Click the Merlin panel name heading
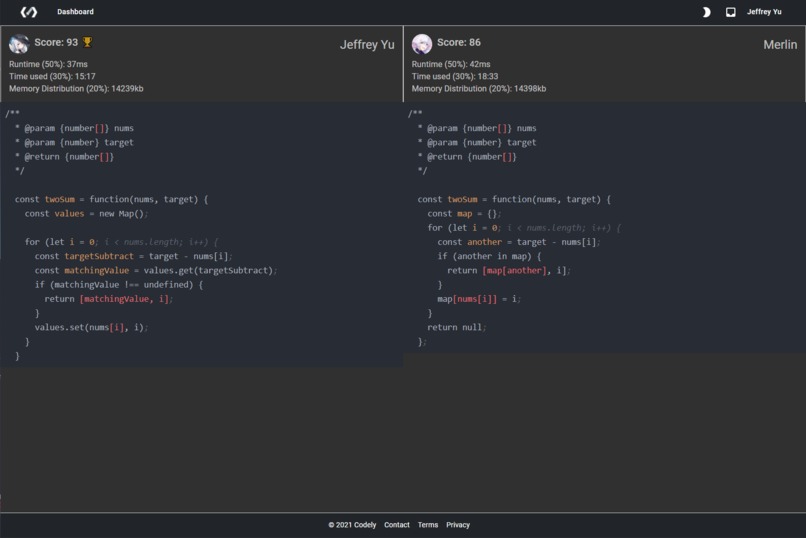The height and width of the screenshot is (538, 806). (780, 45)
